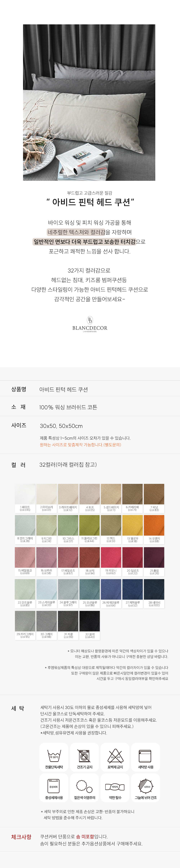This screenshot has width=180, height=868.
Task: Choose the navy color swatch (col.100)
Action: pos(154,589)
